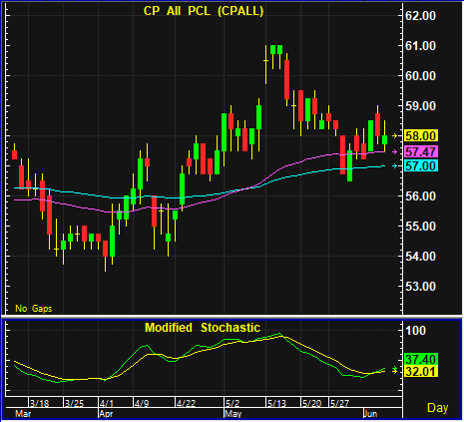The image size is (464, 422).
Task: Click the Apr month label
Action: click(106, 414)
